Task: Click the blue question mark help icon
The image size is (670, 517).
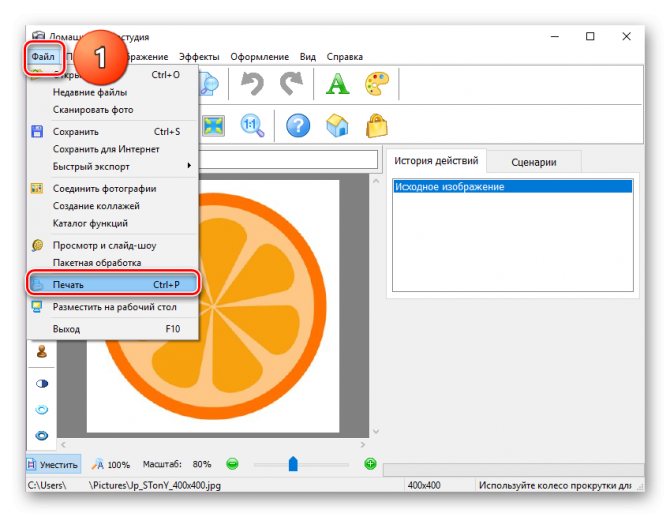Action: click(298, 125)
